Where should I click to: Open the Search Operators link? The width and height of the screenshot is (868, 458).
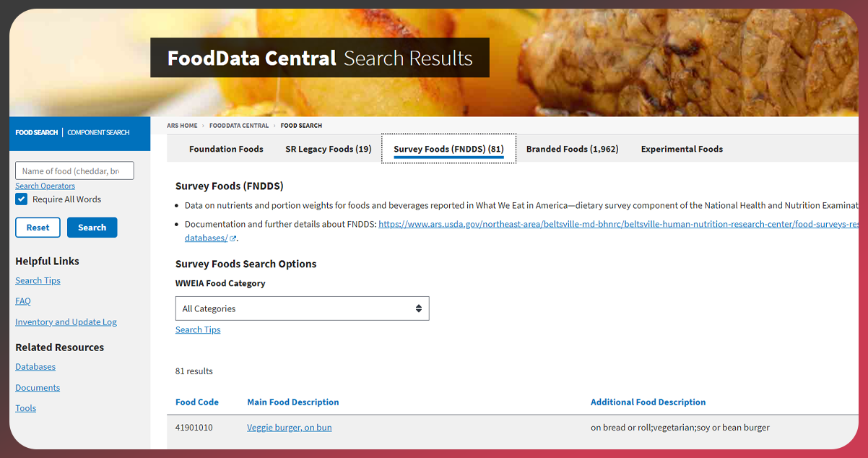point(45,186)
